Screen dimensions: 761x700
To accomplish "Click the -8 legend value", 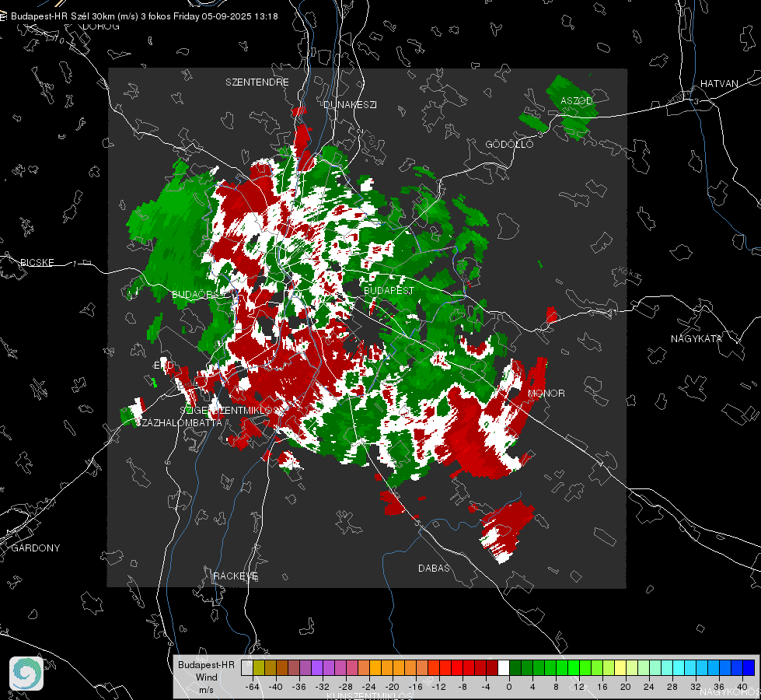I will pos(463,687).
